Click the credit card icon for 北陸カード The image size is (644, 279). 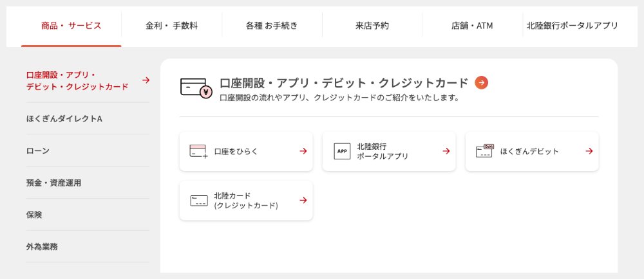coord(199,201)
